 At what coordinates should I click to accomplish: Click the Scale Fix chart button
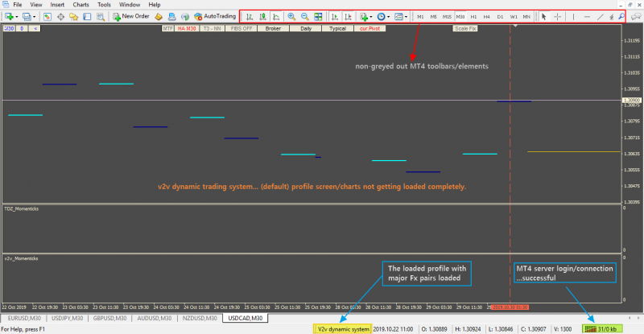tap(465, 29)
